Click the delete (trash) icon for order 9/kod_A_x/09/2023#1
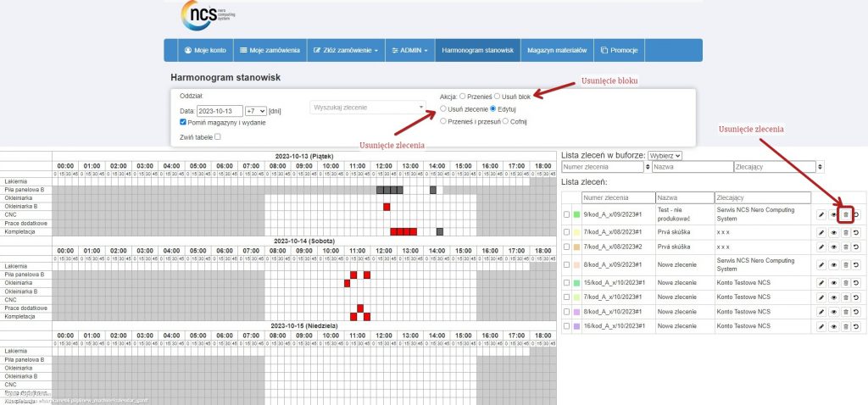Image resolution: width=868 pixels, height=405 pixels. pyautogui.click(x=844, y=214)
